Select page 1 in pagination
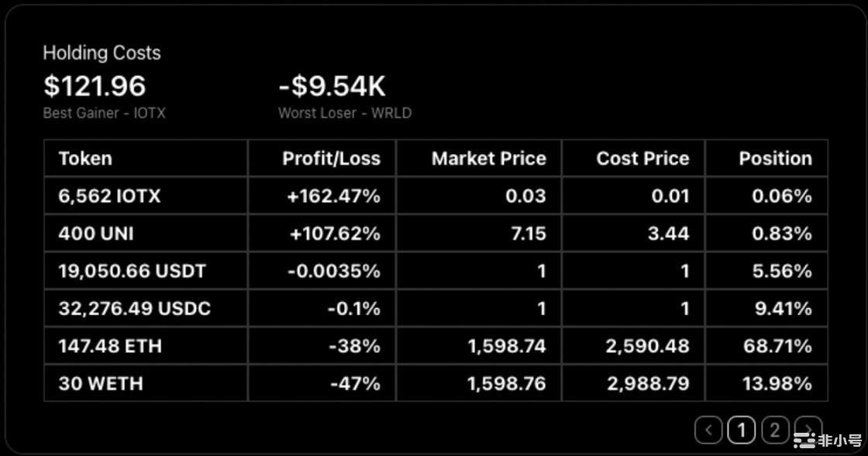This screenshot has width=868, height=456. click(742, 430)
